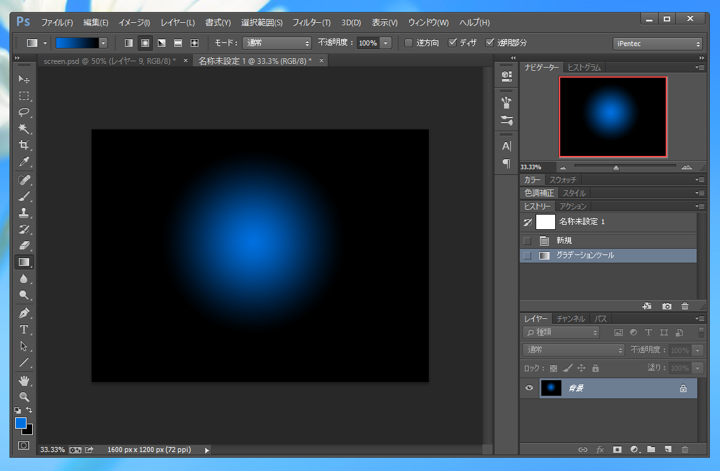The height and width of the screenshot is (471, 720).
Task: Select the Clone Stamp tool
Action: click(24, 213)
